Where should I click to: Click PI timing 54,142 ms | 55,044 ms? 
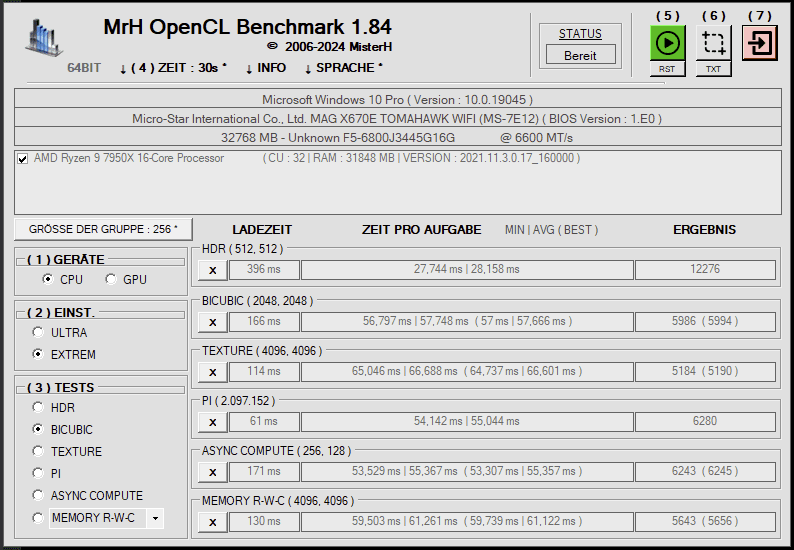467,421
